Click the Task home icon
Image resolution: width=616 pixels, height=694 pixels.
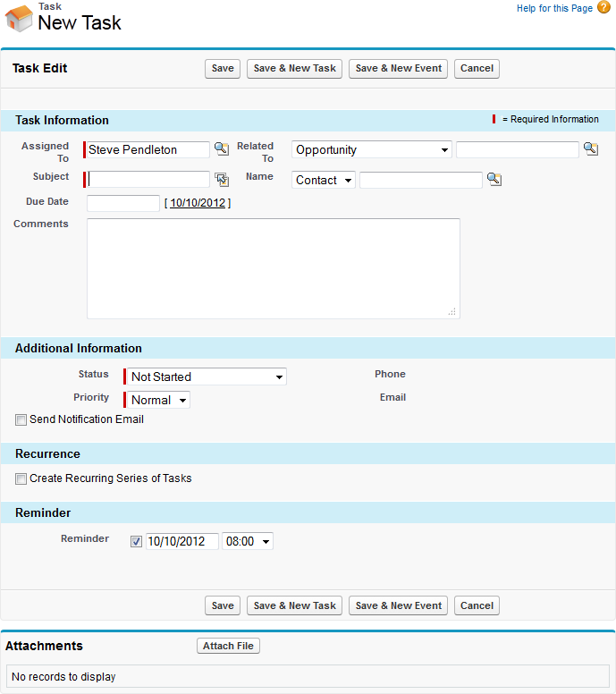(19, 19)
